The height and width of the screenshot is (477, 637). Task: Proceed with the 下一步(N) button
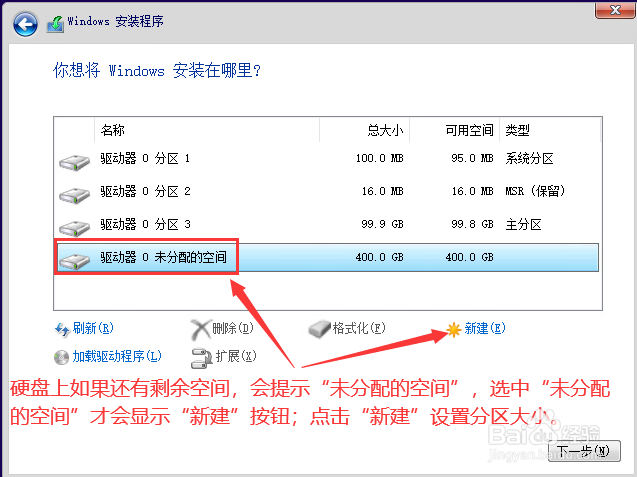pos(584,451)
